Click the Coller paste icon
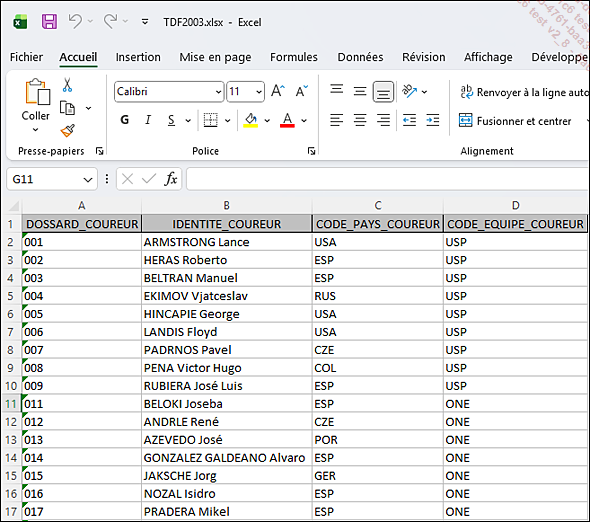This screenshot has height=522, width=590. coord(37,91)
